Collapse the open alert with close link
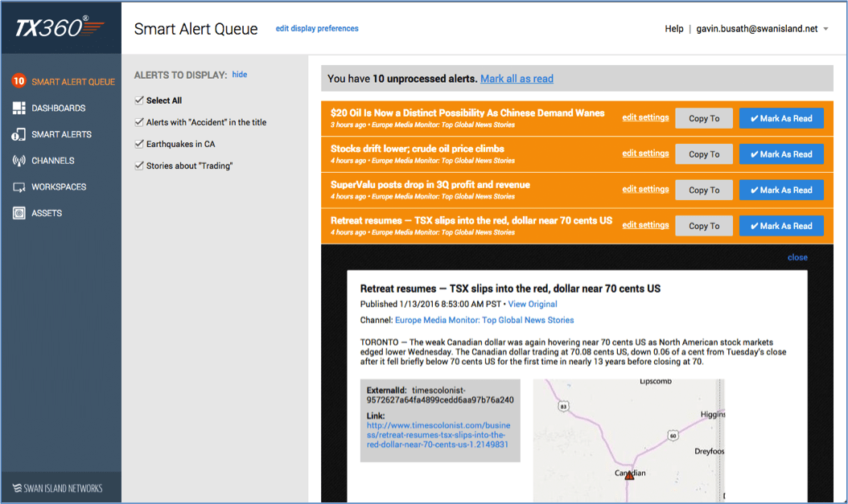This screenshot has width=848, height=504. pos(797,257)
